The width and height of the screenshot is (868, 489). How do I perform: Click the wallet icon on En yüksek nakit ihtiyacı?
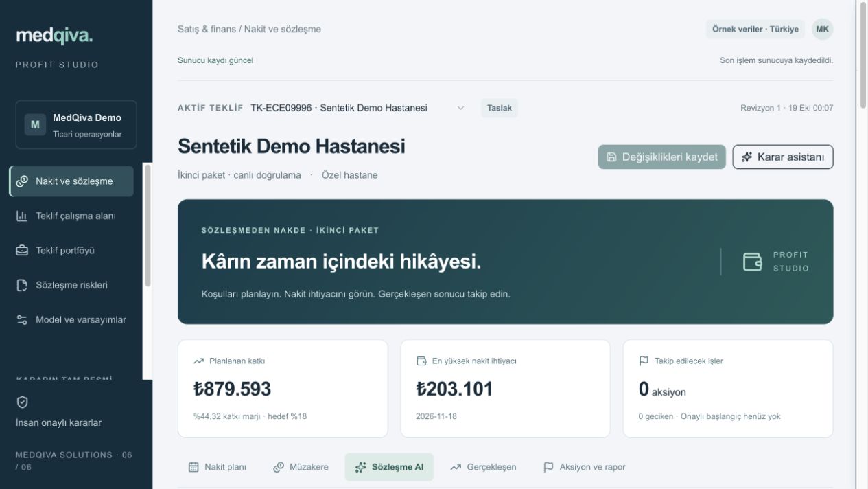[421, 361]
